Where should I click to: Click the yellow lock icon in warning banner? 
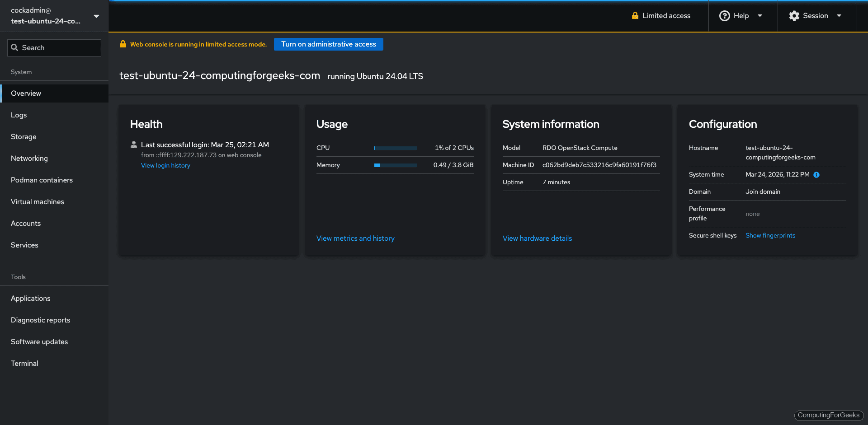[123, 44]
